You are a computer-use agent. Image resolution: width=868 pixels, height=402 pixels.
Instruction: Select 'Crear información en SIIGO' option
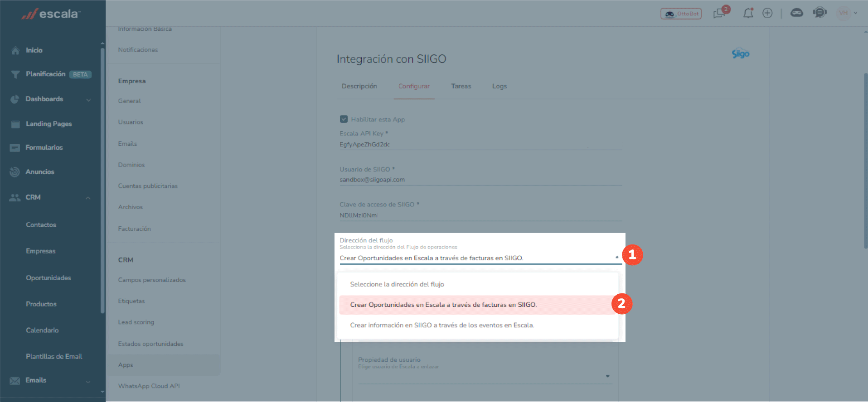(x=479, y=325)
